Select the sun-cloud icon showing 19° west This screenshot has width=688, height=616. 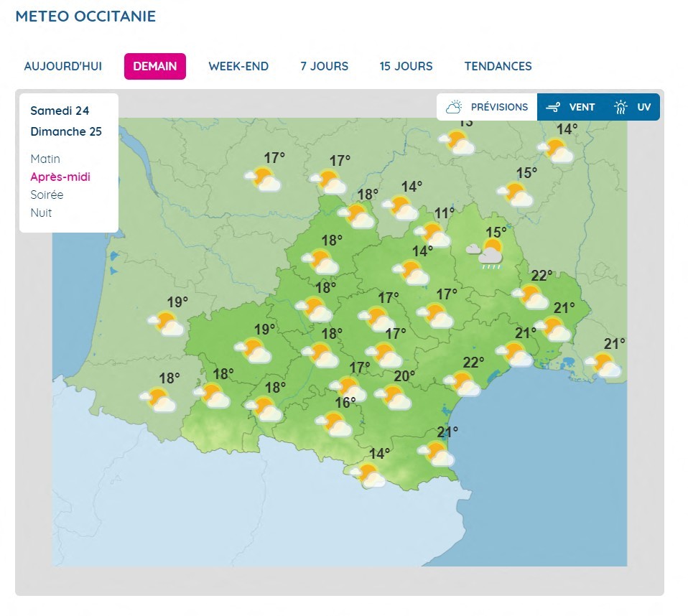tap(167, 325)
